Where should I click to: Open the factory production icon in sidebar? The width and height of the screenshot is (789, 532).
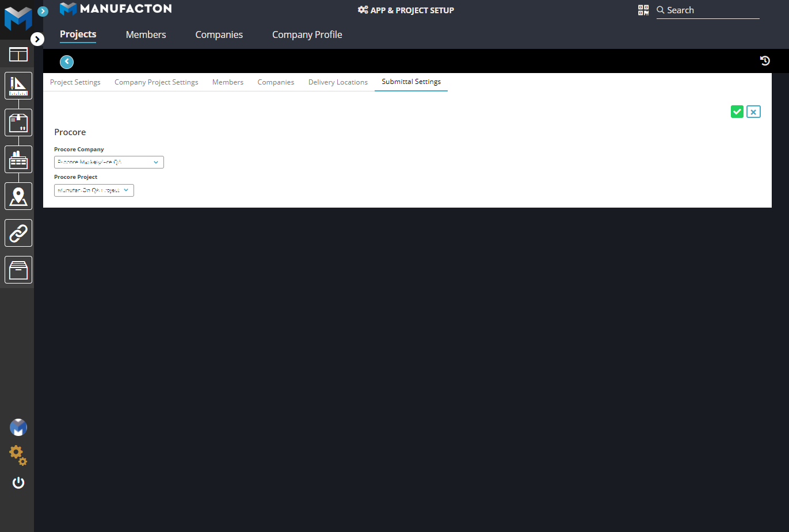[18, 159]
